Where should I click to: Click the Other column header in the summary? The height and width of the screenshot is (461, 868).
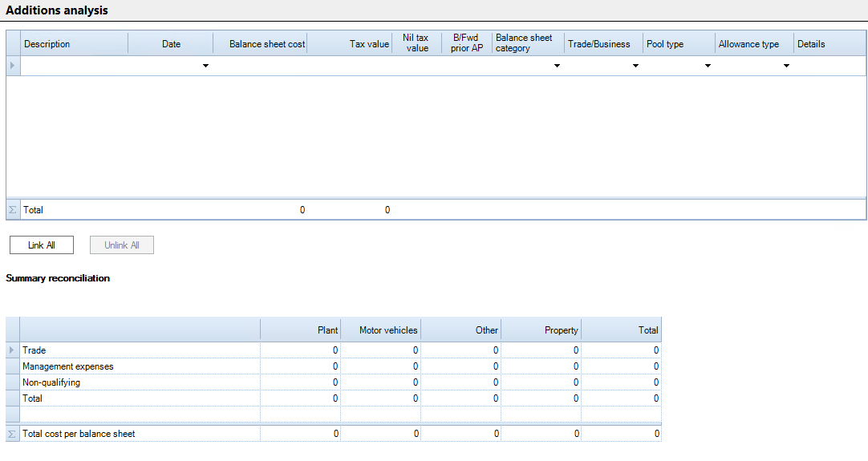[461, 330]
